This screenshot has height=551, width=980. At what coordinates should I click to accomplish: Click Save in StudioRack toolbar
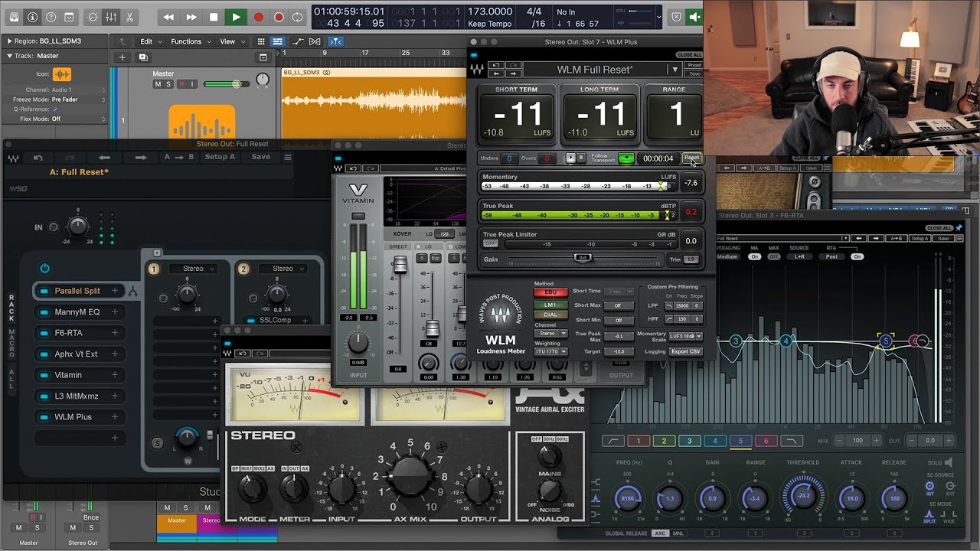coord(261,158)
